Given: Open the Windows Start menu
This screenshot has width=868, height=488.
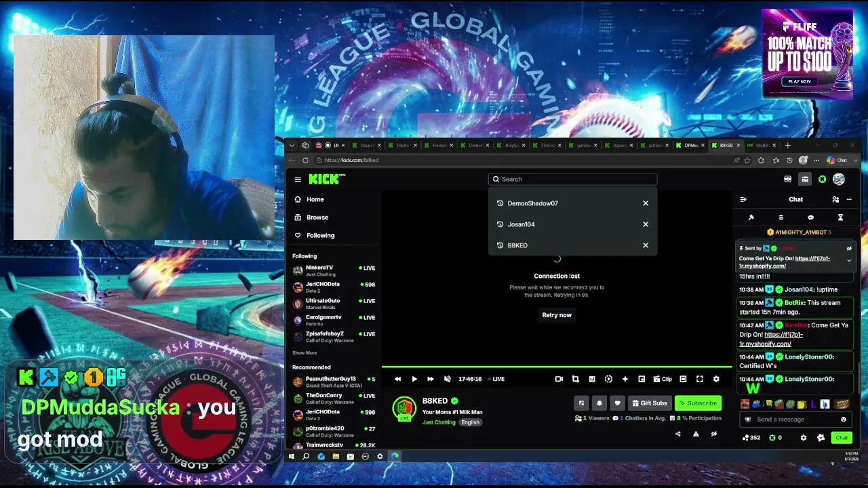Looking at the screenshot, I should [291, 456].
